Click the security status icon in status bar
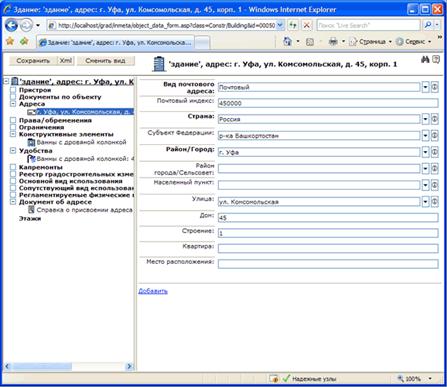 tap(274, 379)
